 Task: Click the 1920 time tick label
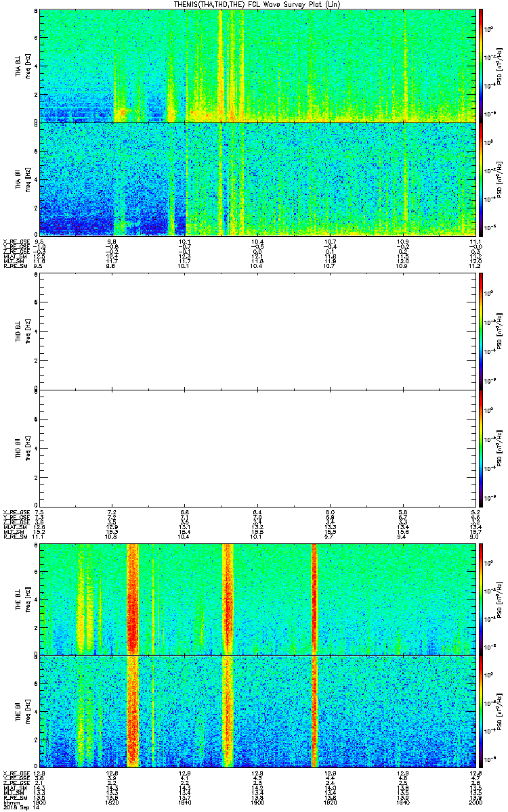coord(331,803)
